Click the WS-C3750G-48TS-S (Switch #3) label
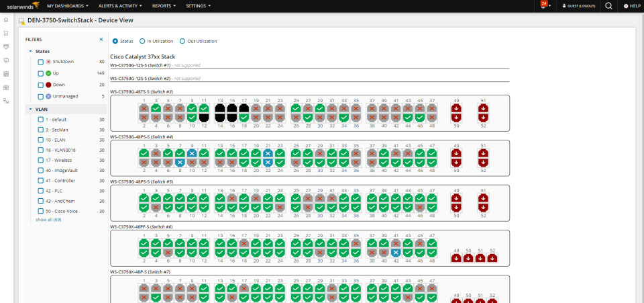Screen dimensions: 644x303 142,91
